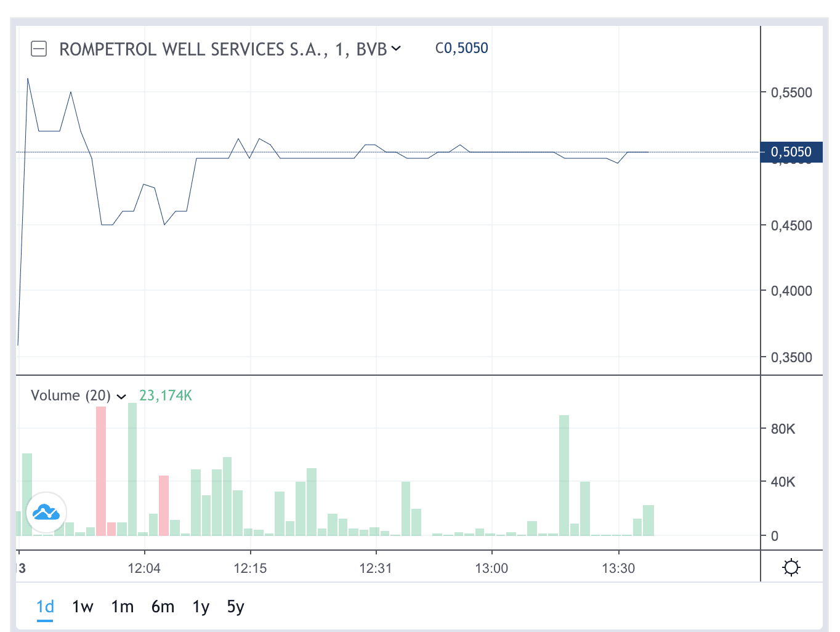Click the 0,4500 price axis label
Viewport: 840px width, 632px height.
791,225
